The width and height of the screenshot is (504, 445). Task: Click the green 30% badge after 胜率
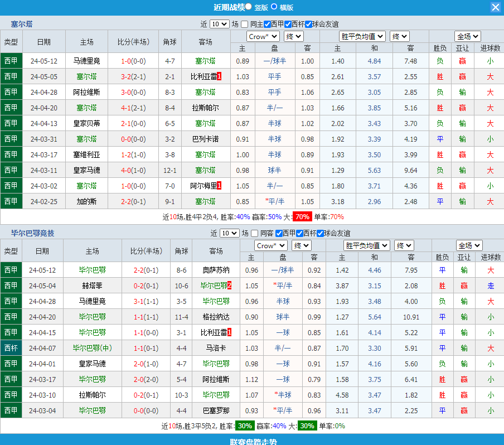[x=244, y=426]
